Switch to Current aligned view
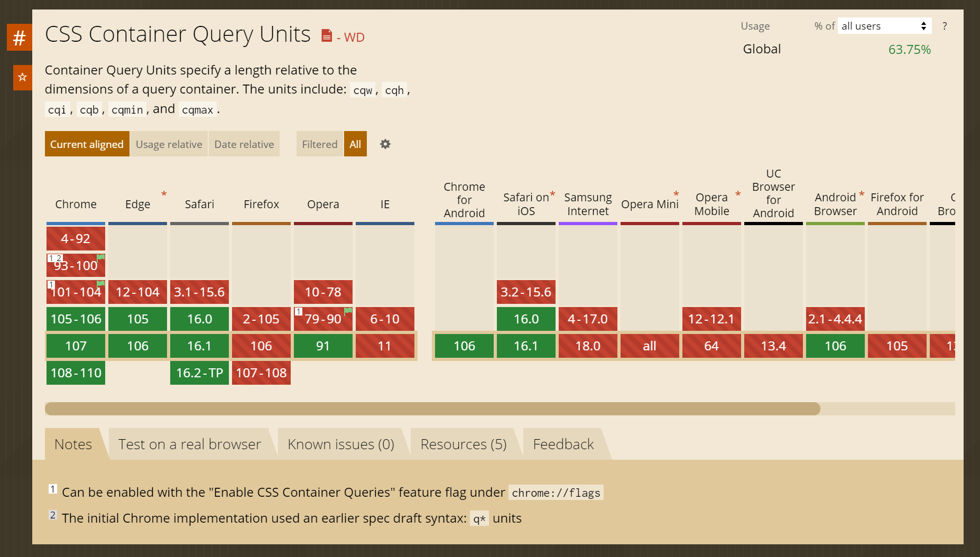 pyautogui.click(x=87, y=144)
